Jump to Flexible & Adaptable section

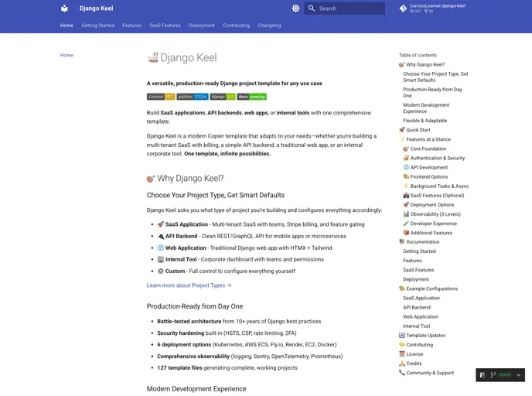tap(425, 121)
